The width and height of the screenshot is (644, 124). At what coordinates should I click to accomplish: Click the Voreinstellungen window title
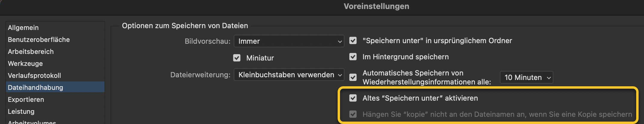(376, 6)
